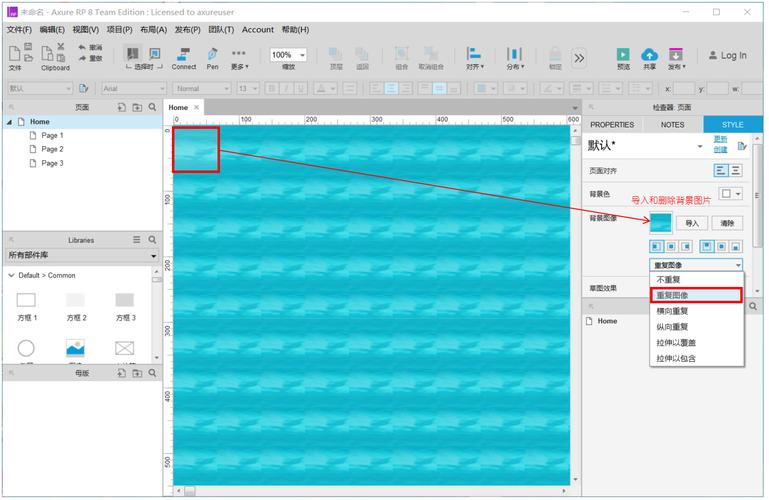This screenshot has height=500, width=769.
Task: Open Page 2 in the pages tree
Action: pyautogui.click(x=52, y=149)
